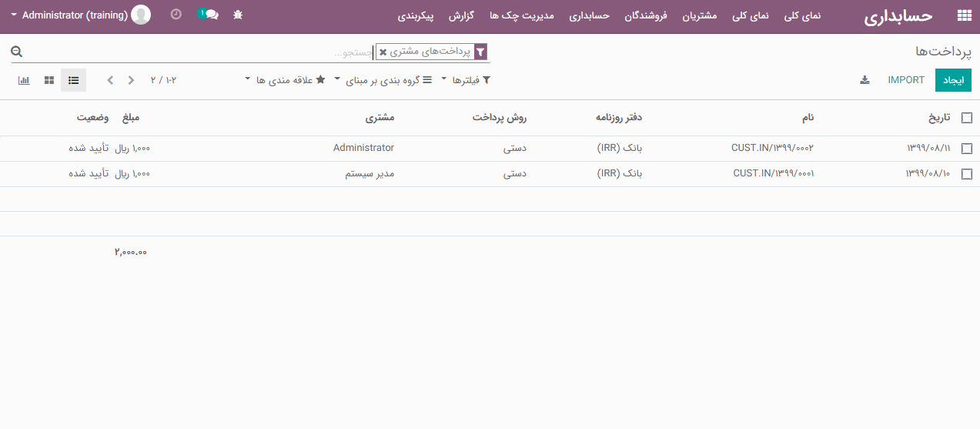Check the row CUST.IN/۱۳۹۹/۰۰۰۲ checkbox

pos(967,149)
